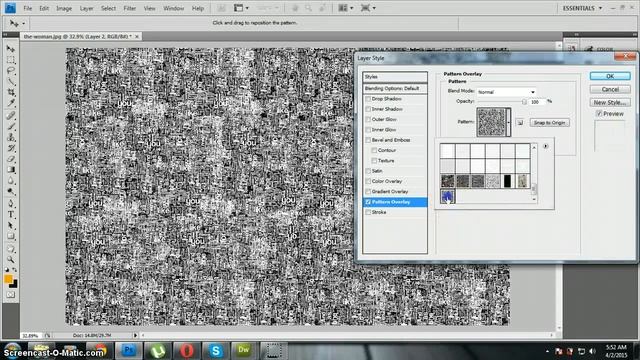Click the Photoshop logo in the application bar

10,8
